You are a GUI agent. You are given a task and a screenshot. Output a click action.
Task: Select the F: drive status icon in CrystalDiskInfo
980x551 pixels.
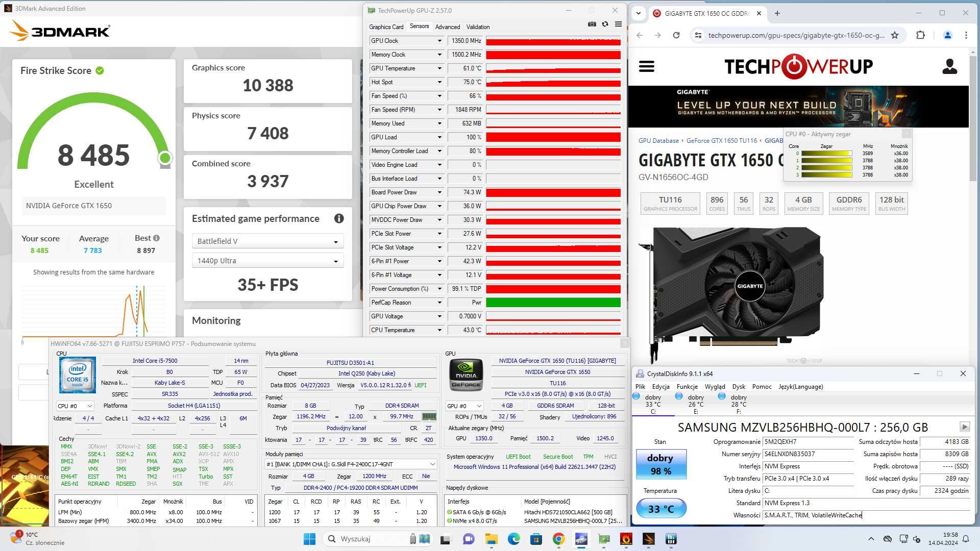722,396
